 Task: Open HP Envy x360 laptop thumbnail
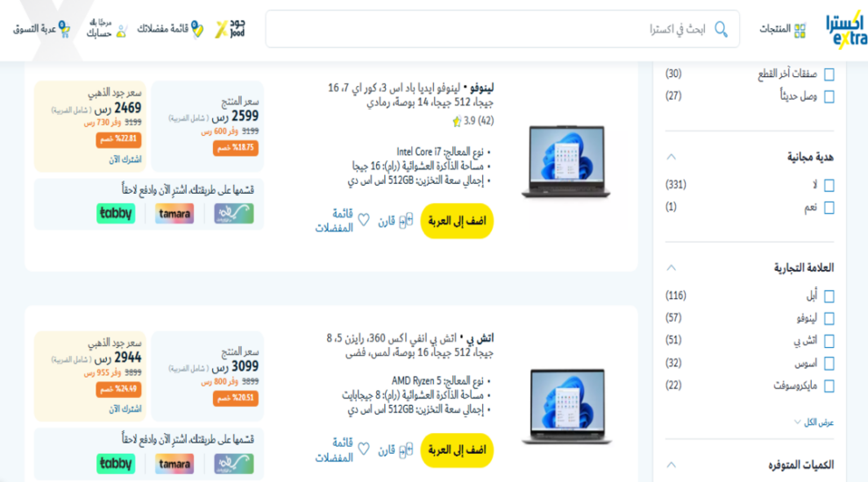click(x=566, y=406)
